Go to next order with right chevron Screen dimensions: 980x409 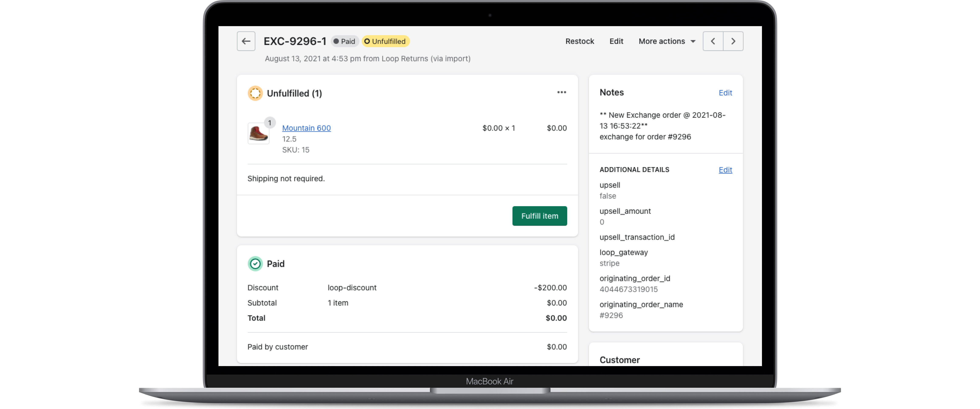(733, 41)
